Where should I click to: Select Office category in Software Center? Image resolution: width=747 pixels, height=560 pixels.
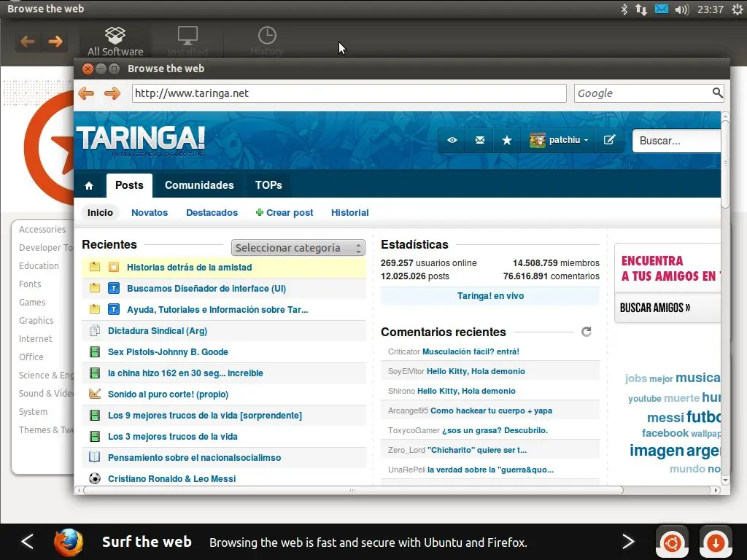31,357
